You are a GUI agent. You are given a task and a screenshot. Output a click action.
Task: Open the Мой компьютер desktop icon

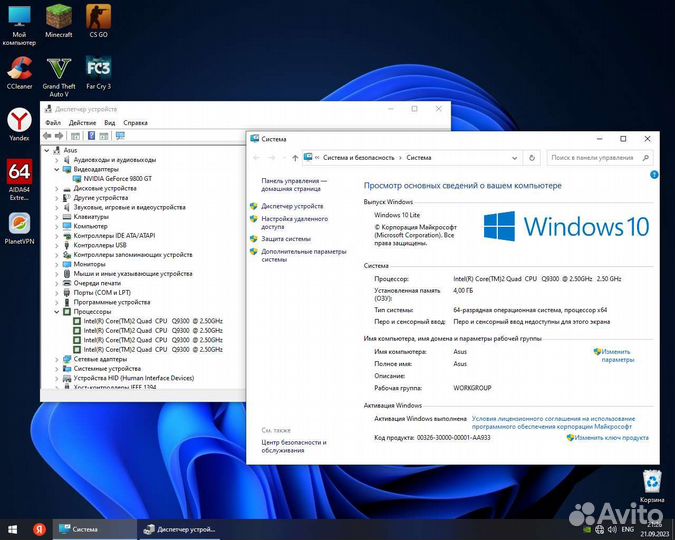click(19, 25)
